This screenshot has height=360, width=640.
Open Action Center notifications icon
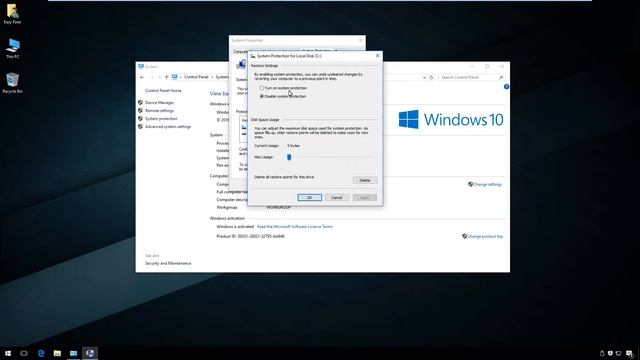point(629,353)
